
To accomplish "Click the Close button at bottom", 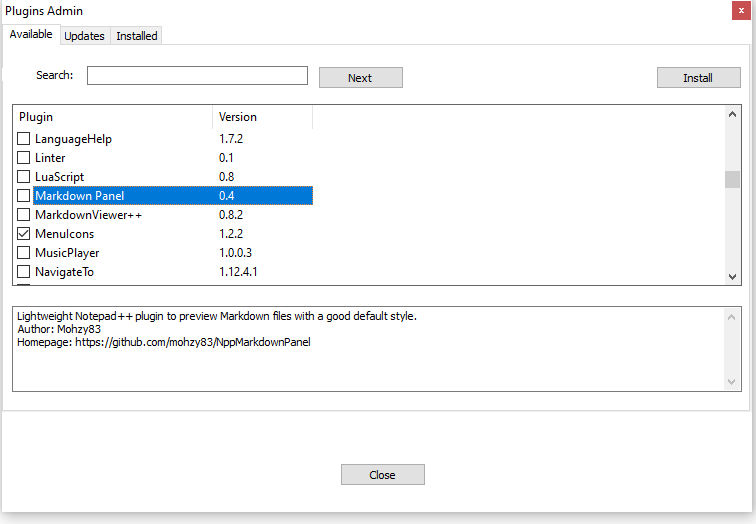I will click(383, 475).
